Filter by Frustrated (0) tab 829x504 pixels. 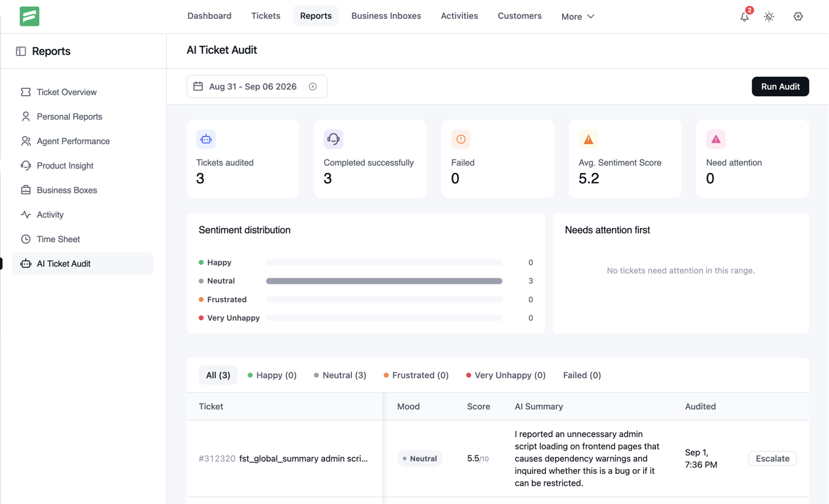click(416, 375)
